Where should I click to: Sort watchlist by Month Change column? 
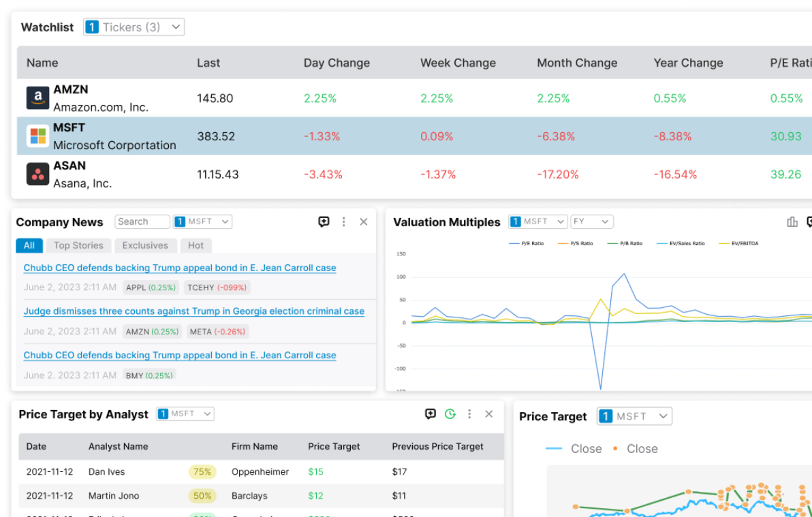tap(577, 63)
